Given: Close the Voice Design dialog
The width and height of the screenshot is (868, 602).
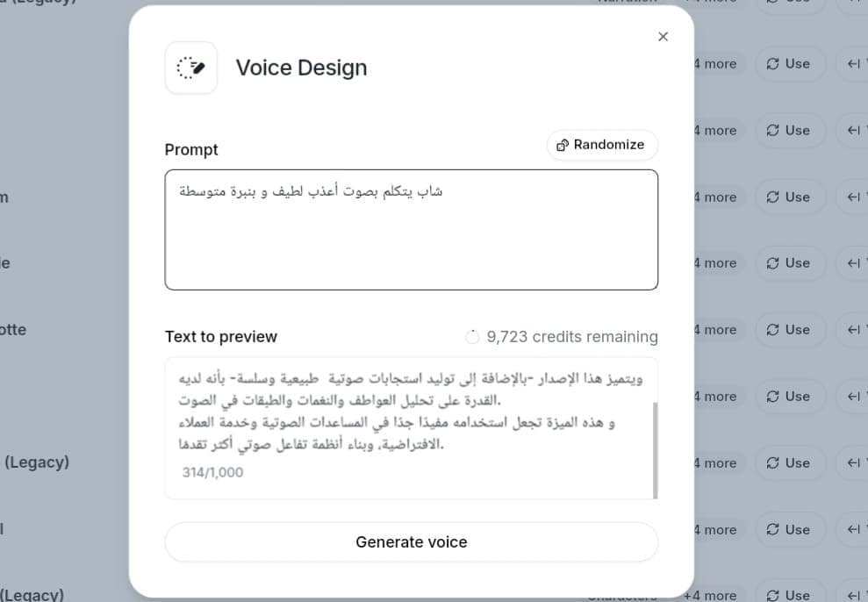Looking at the screenshot, I should point(663,36).
